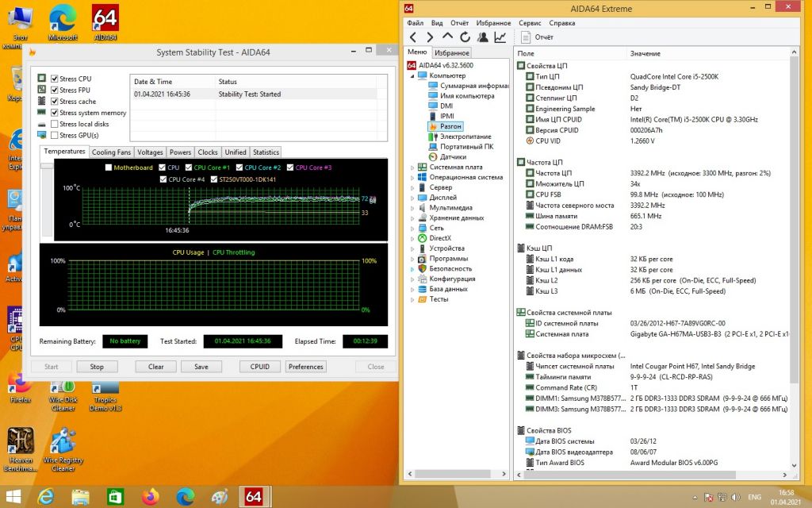
Task: Expand the Системная плата tree node
Action: click(x=412, y=167)
